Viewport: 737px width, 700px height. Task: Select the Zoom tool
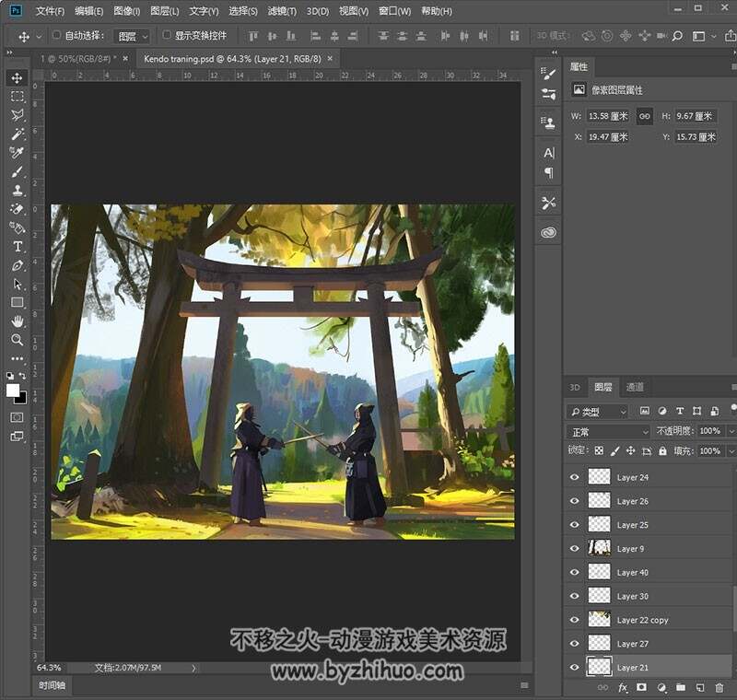(18, 340)
